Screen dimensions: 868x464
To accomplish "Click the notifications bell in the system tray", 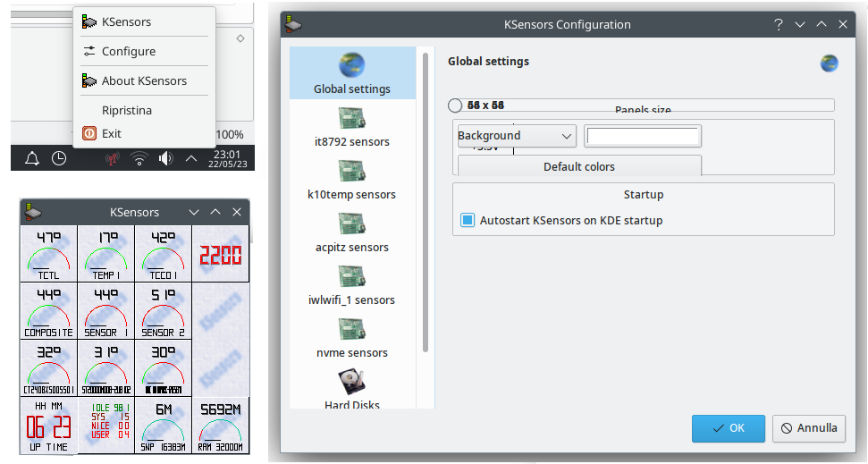I will click(32, 158).
